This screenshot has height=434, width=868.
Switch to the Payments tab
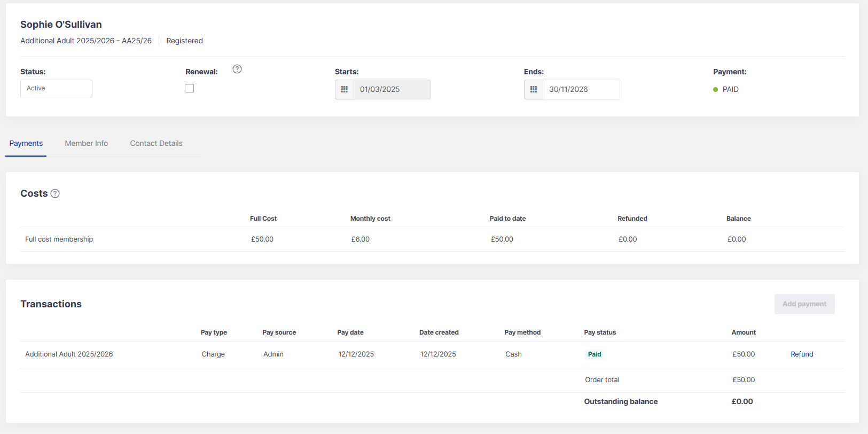tap(26, 143)
